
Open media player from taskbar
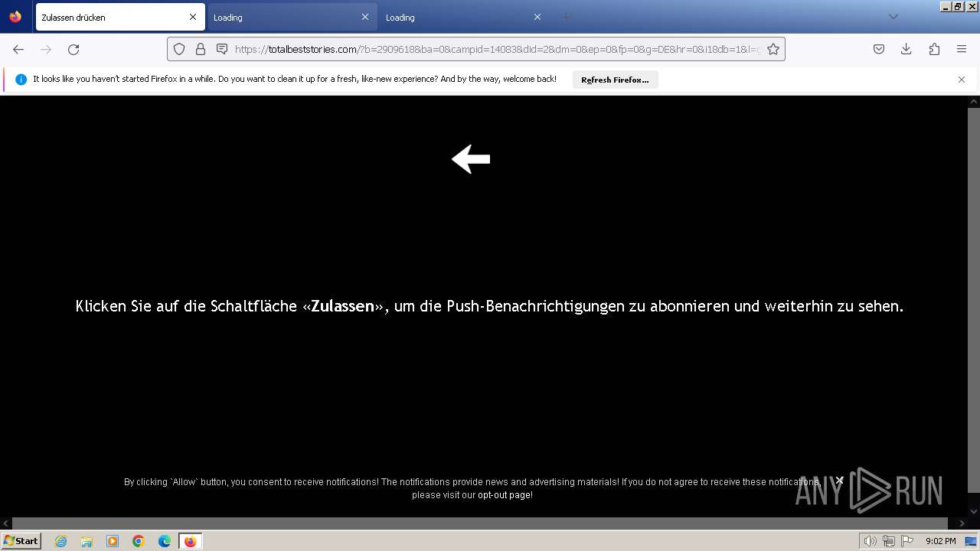(113, 541)
